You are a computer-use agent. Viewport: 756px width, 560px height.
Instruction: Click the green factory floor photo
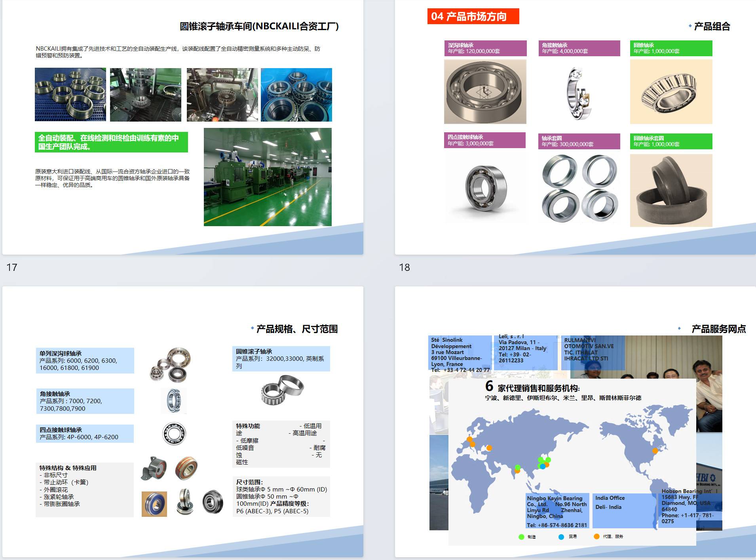click(x=268, y=177)
